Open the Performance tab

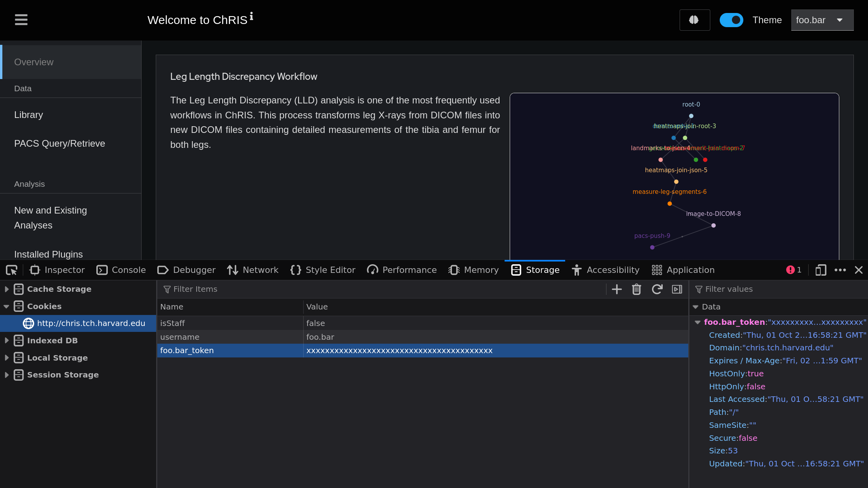(x=402, y=270)
